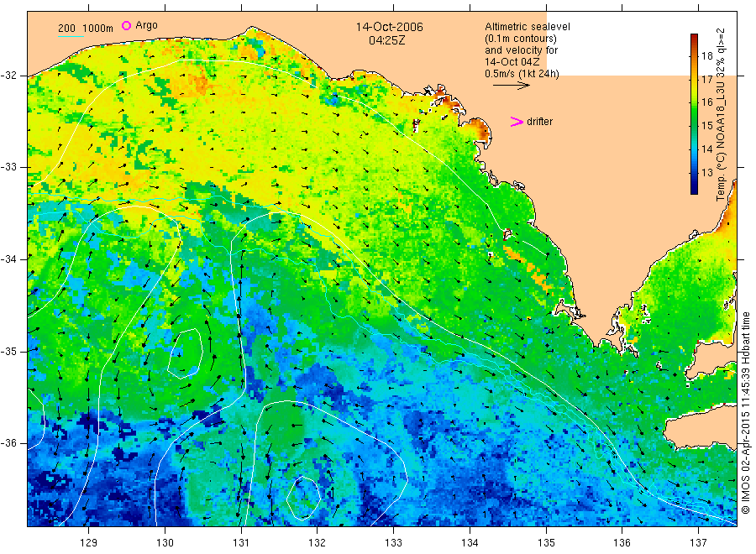Viewport: 756px width, 554px height.
Task: Click the latitude label -32
Action: [x=9, y=76]
